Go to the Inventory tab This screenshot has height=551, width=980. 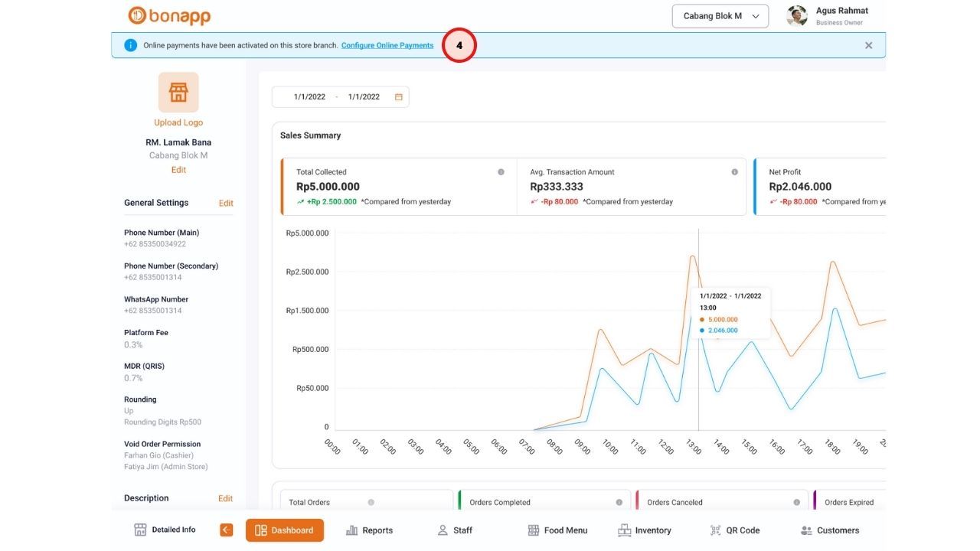coord(644,530)
